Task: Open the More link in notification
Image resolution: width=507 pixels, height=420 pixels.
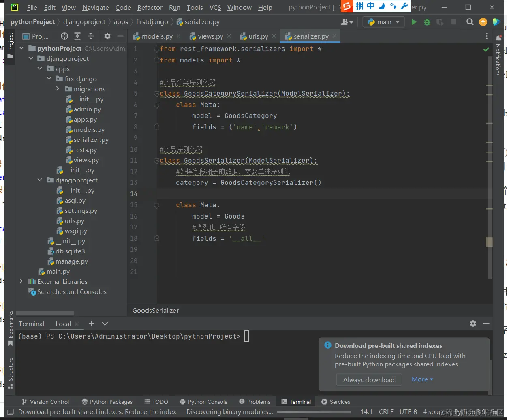Action: click(422, 379)
